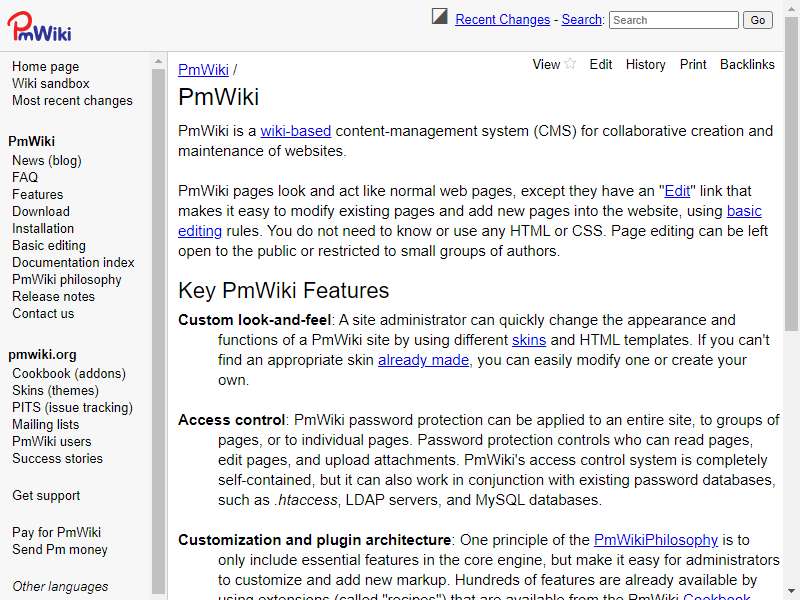Image resolution: width=800 pixels, height=600 pixels.
Task: Click the skins link under Custom look-and-feel
Action: (529, 340)
